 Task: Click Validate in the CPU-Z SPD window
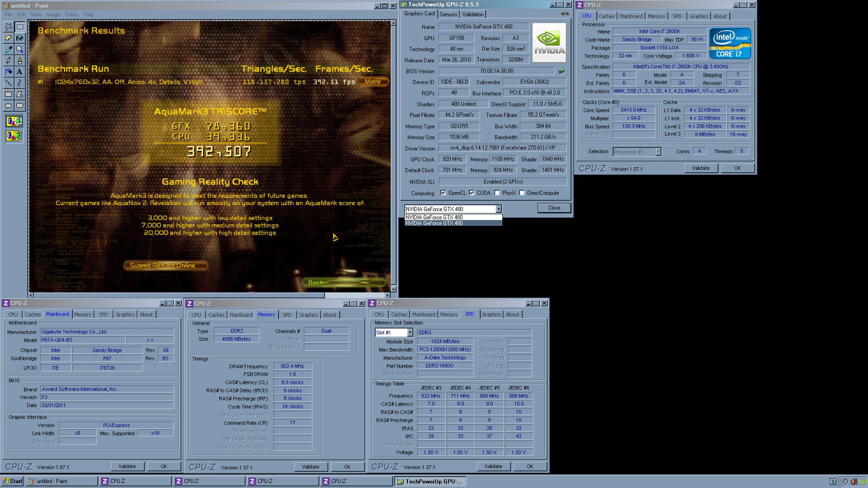(x=494, y=466)
